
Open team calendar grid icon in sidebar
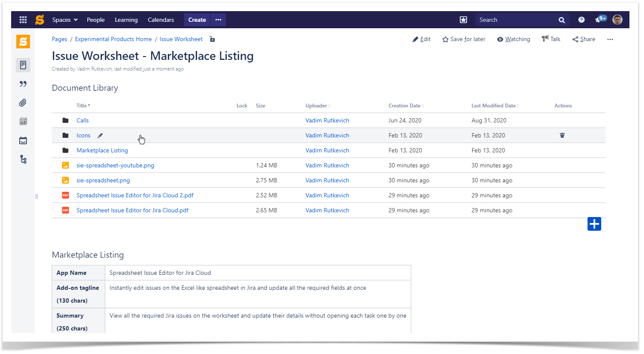pos(23,122)
